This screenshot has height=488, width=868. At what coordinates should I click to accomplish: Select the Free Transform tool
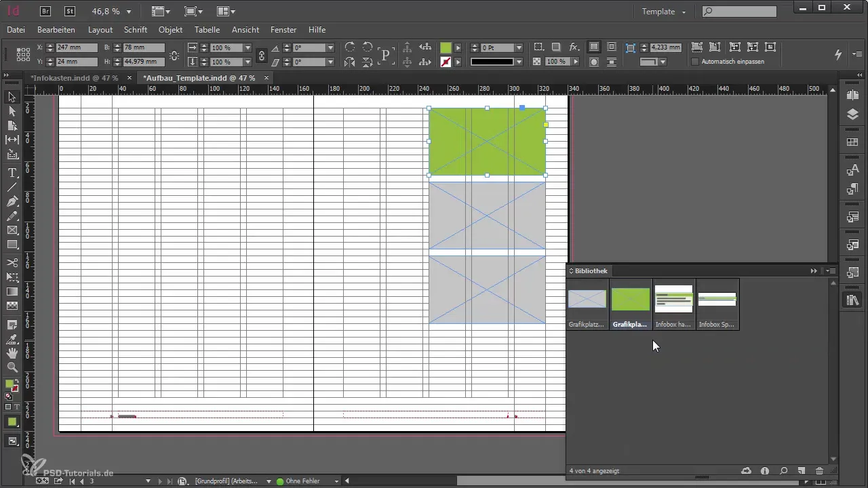click(12, 277)
